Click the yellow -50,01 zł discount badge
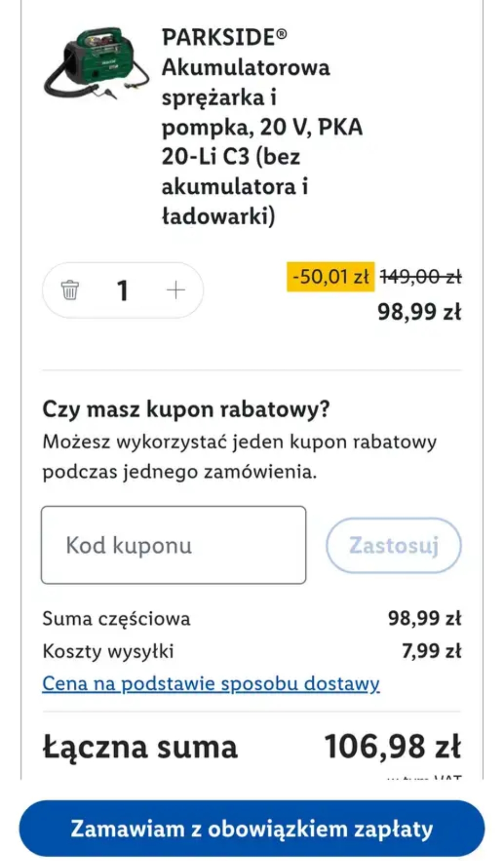The height and width of the screenshot is (861, 504). 330,277
